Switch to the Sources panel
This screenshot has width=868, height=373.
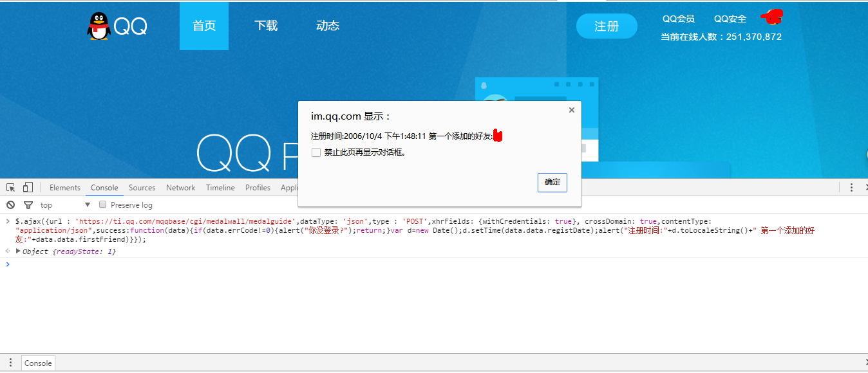tap(142, 187)
